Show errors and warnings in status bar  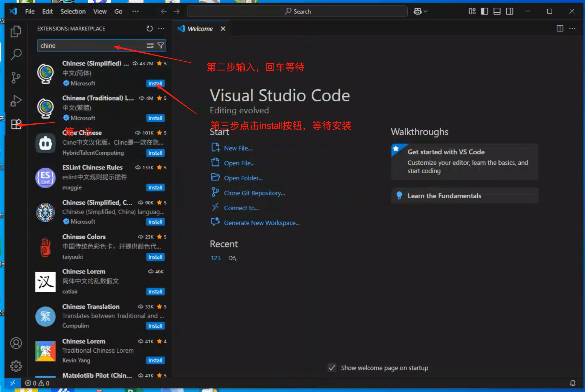37,383
